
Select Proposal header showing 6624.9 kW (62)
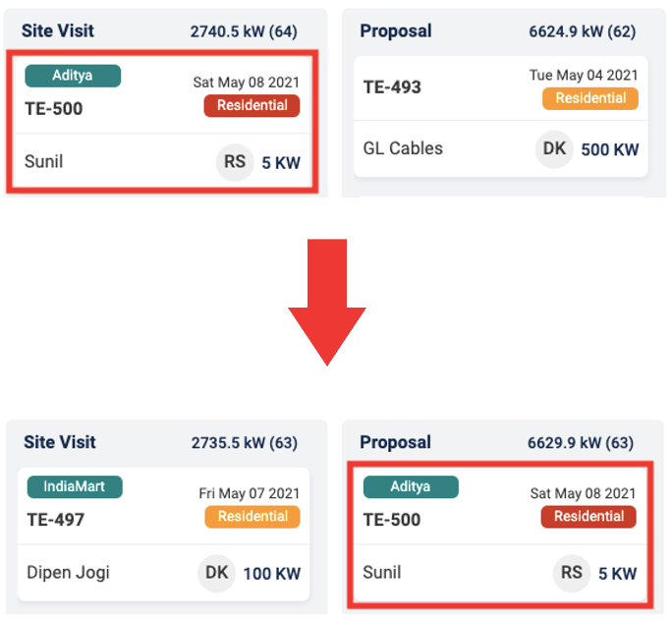[x=396, y=30]
